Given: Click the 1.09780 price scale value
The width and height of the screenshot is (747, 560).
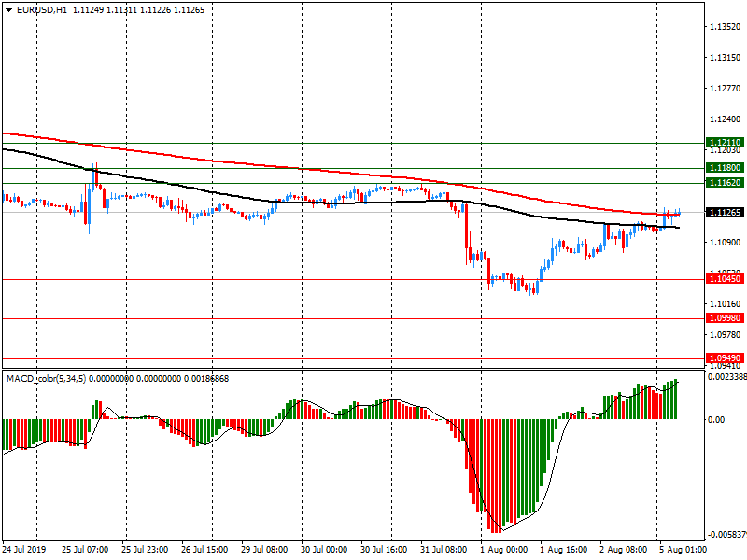Looking at the screenshot, I should (726, 335).
